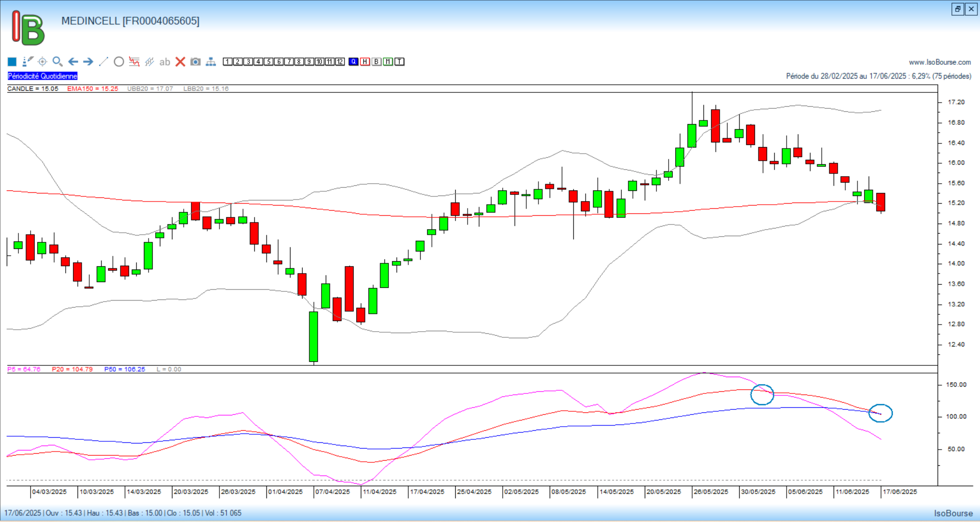Viewport: 980px width, 522px height.
Task: Click the blue square icon in the toolbar
Action: click(x=12, y=62)
